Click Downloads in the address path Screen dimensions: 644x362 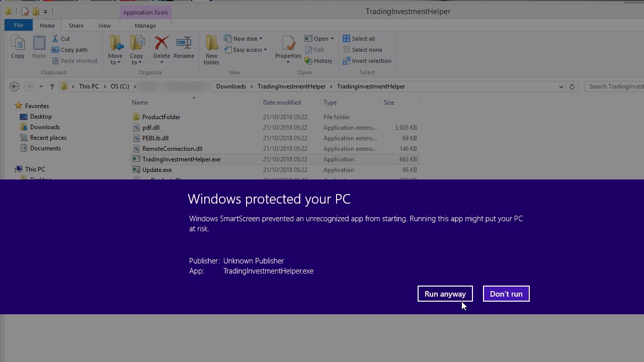pos(231,86)
